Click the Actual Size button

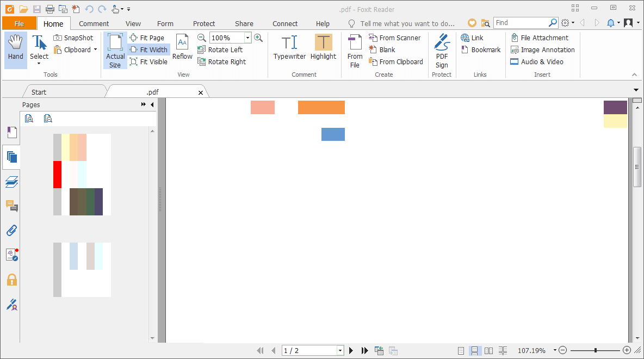115,50
